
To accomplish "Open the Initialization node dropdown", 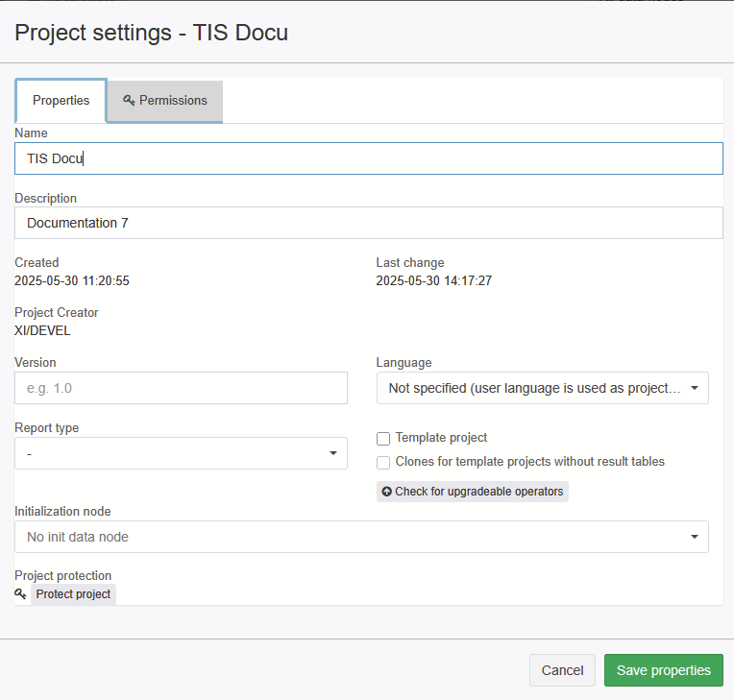I will click(x=361, y=537).
